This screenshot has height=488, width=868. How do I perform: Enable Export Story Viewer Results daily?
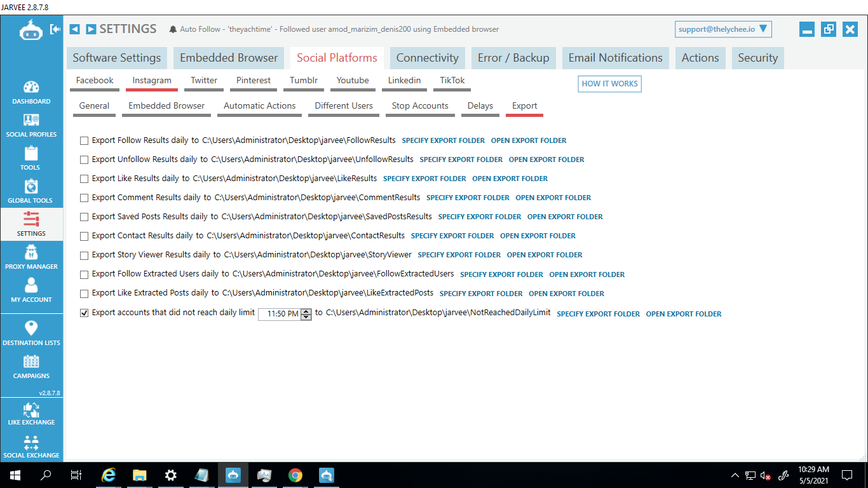tap(84, 255)
